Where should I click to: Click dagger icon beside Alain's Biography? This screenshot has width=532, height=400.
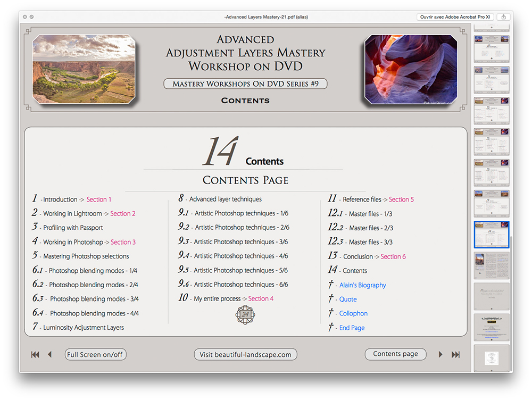coord(331,285)
